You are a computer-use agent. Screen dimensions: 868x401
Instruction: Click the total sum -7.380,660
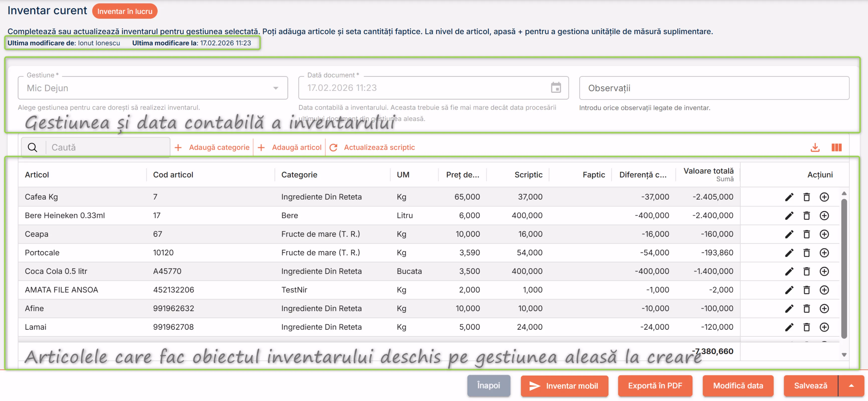point(713,351)
